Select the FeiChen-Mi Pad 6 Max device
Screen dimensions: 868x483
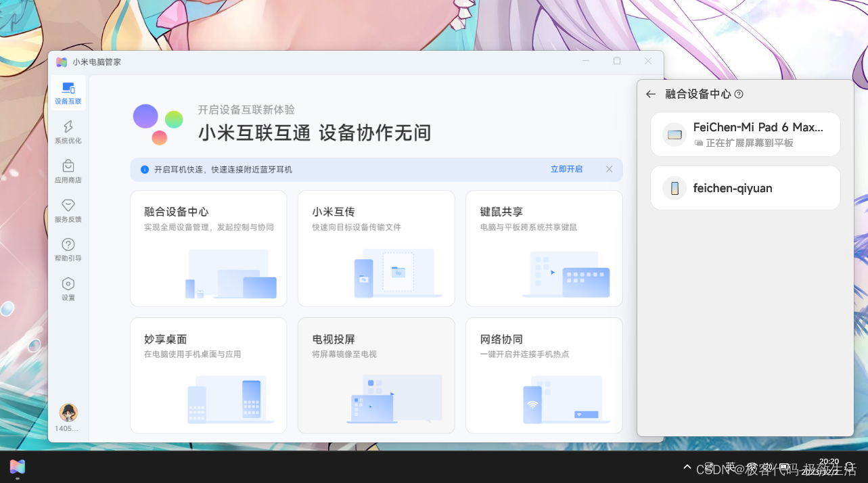746,135
